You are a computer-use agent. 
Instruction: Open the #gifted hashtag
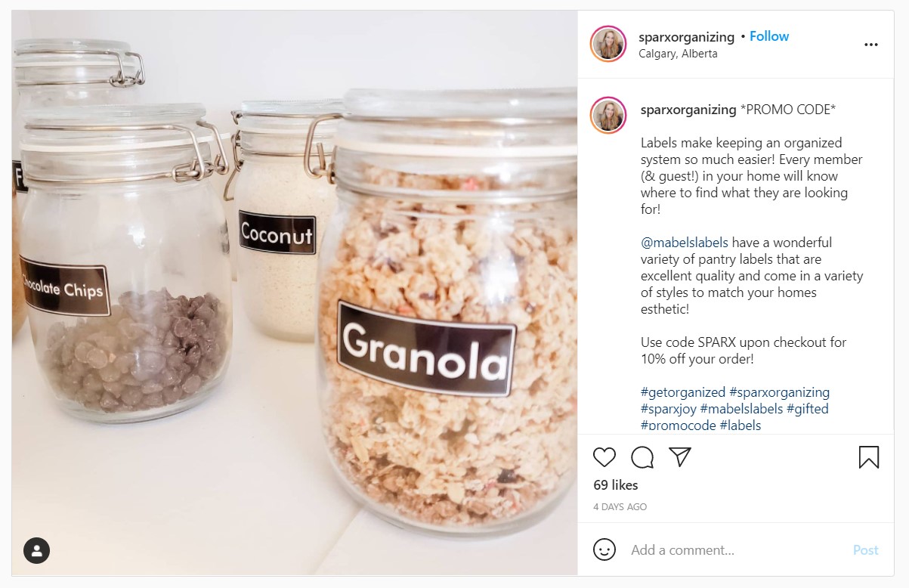808,409
